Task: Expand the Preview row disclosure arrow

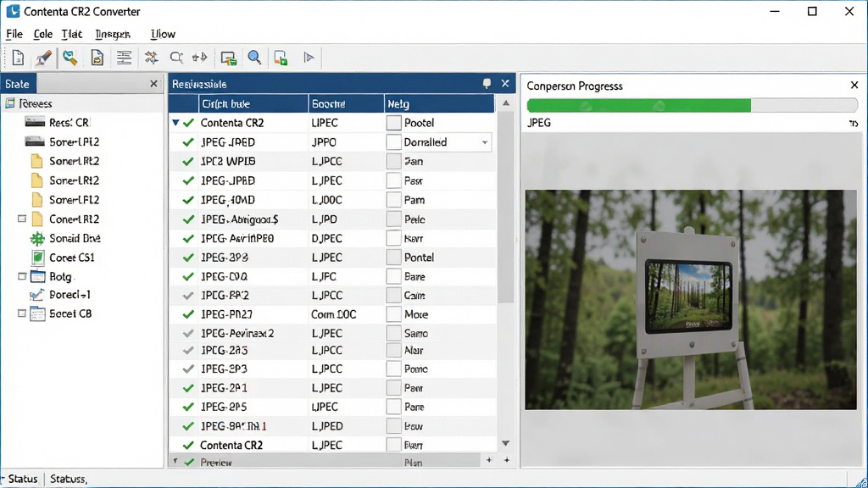Action: [175, 461]
